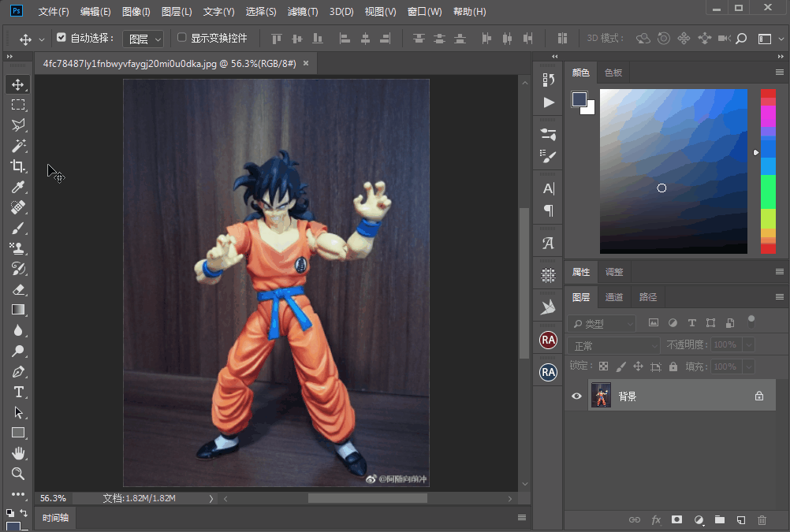Switch to the 调整 tab

pyautogui.click(x=613, y=272)
